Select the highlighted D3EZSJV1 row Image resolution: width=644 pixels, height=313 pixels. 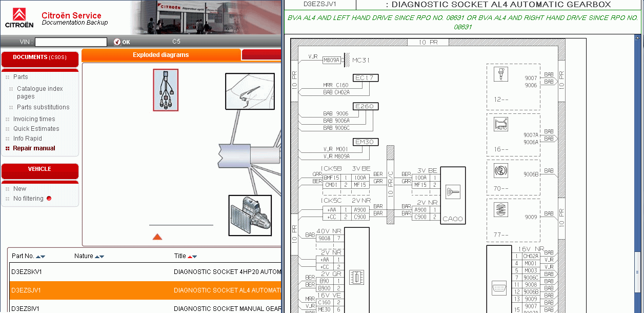tap(145, 290)
